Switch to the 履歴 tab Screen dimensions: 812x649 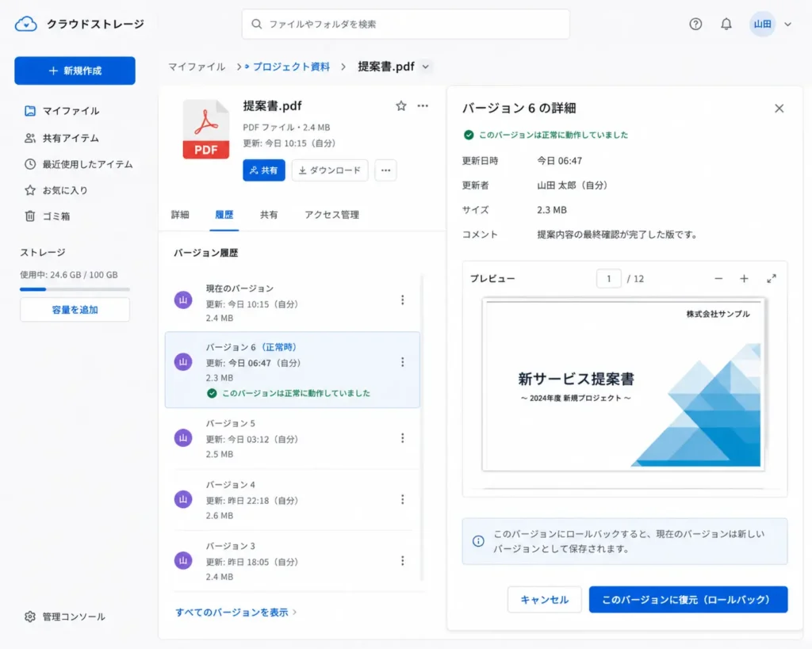pyautogui.click(x=224, y=214)
